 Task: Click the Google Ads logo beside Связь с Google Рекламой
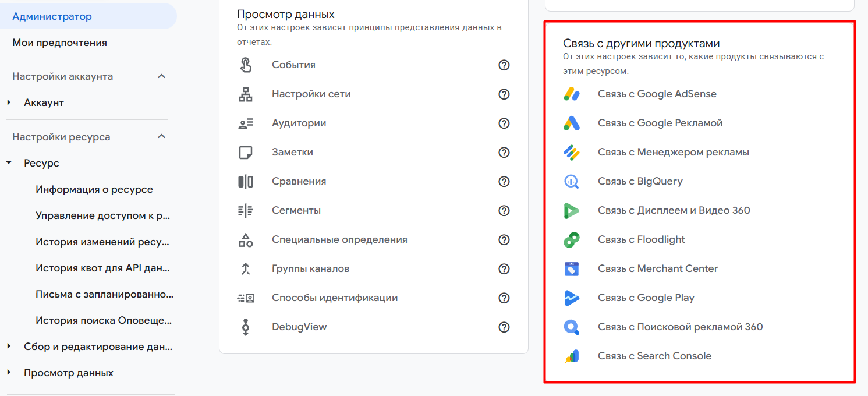point(572,123)
